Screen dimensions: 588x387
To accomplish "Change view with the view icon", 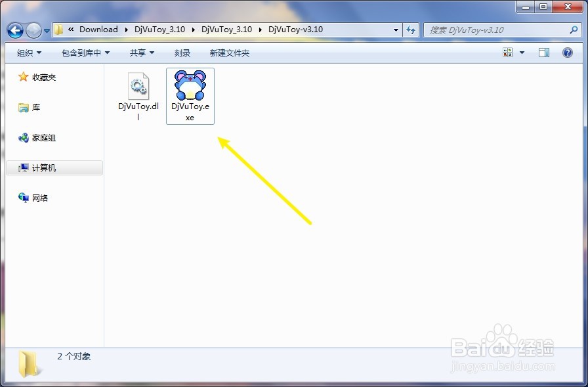I will [x=508, y=53].
